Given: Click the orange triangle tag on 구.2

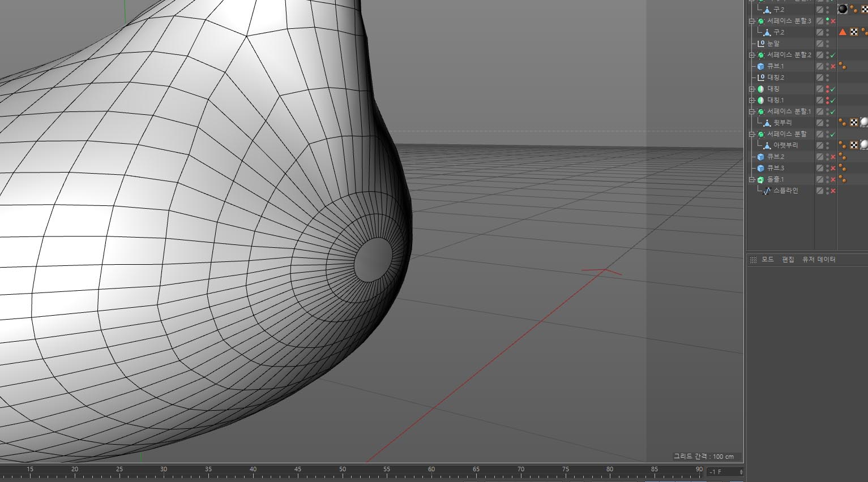Looking at the screenshot, I should [x=843, y=32].
